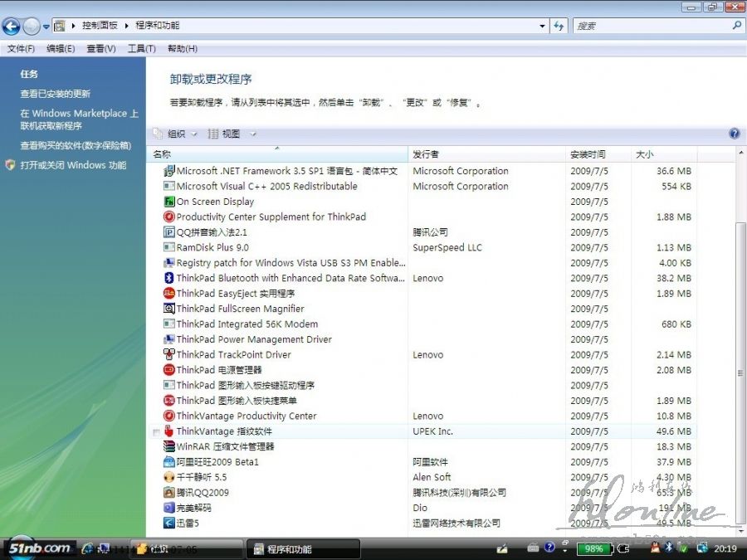Image resolution: width=747 pixels, height=560 pixels.
Task: Click the vertical scrollbar of the program list
Action: point(740,373)
